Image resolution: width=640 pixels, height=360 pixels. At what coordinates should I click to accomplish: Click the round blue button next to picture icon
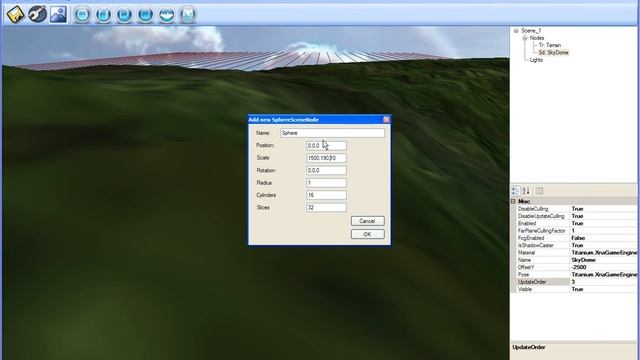point(82,15)
